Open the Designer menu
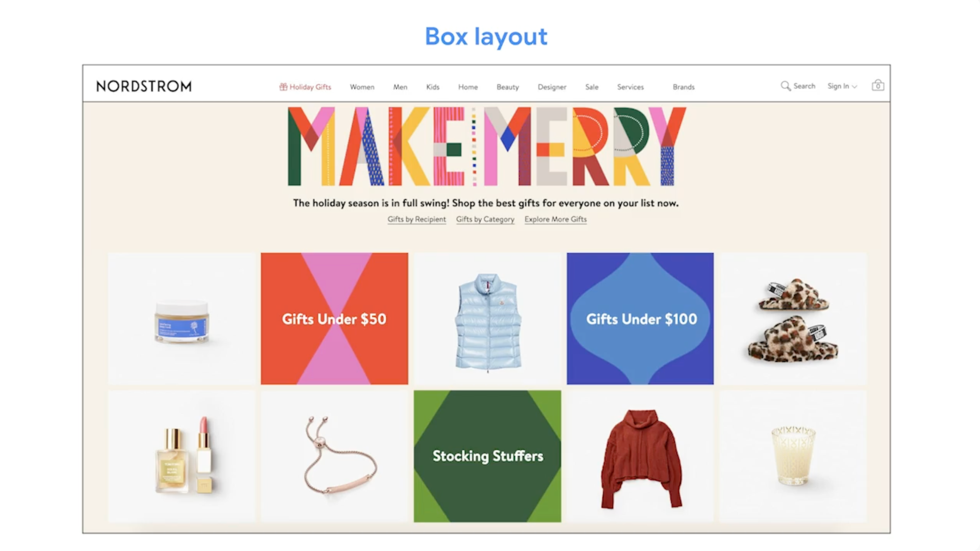The height and width of the screenshot is (551, 980). (x=552, y=87)
